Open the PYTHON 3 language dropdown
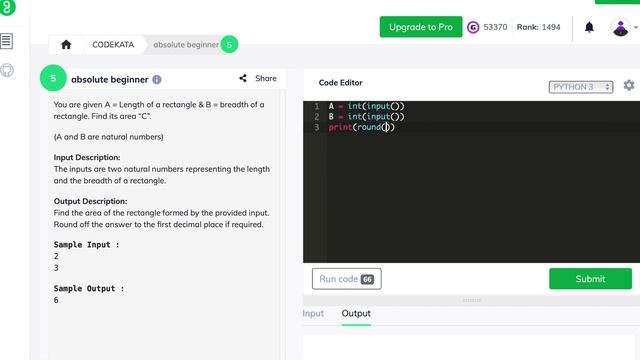640x360 pixels. 581,87
